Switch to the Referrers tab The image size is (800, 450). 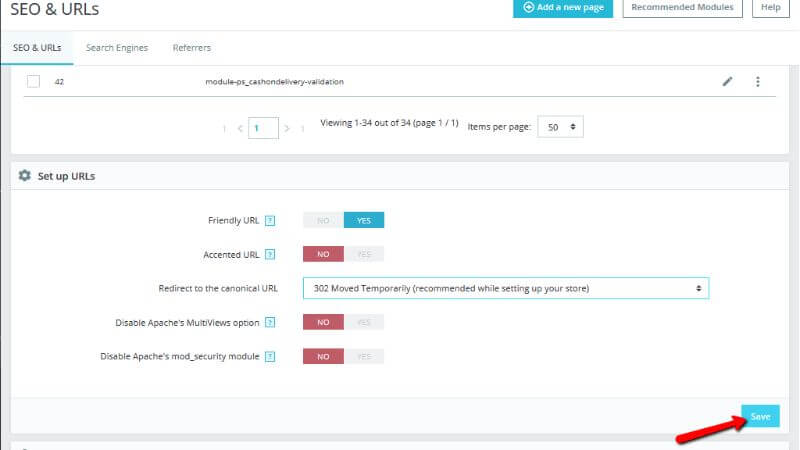pyautogui.click(x=191, y=47)
